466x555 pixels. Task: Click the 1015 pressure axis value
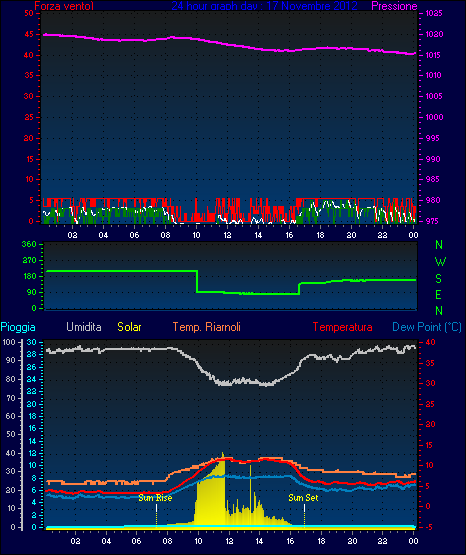click(x=433, y=55)
